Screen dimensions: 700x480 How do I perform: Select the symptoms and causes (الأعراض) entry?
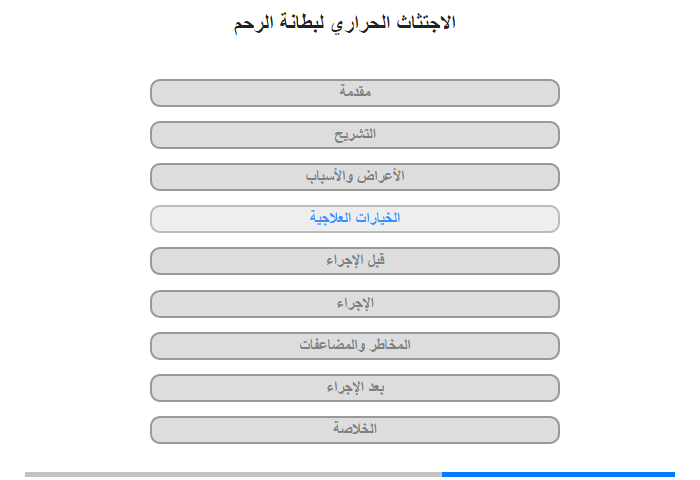(355, 177)
